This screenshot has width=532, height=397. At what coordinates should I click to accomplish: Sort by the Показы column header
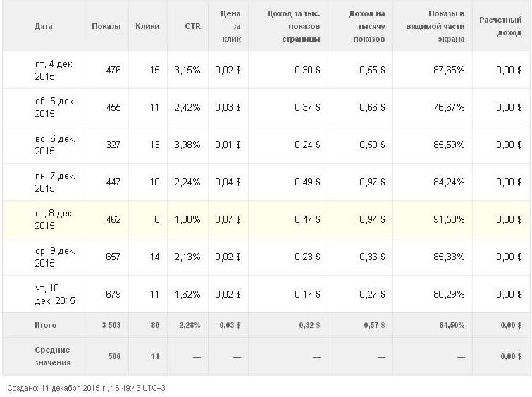coord(106,26)
